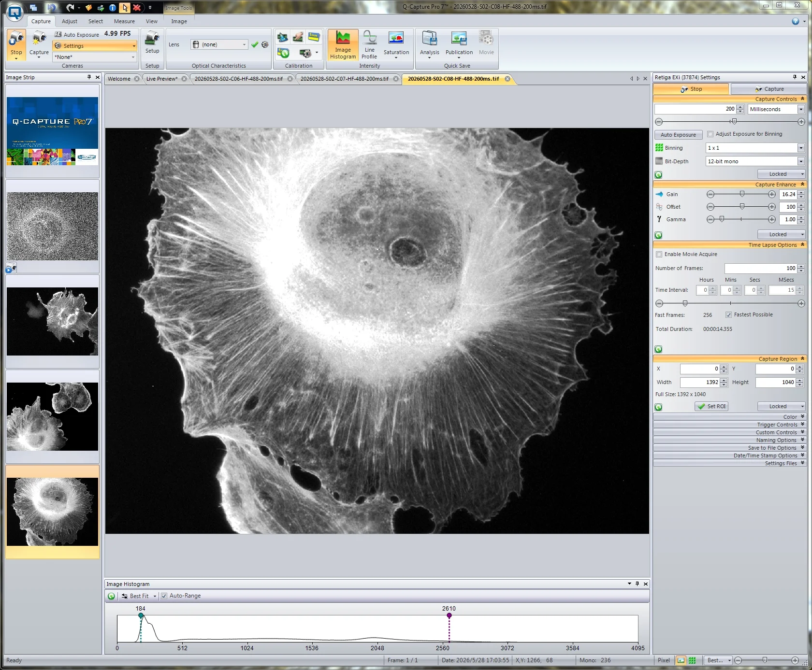Open the Image Histogram tool
The image size is (812, 670).
point(343,45)
